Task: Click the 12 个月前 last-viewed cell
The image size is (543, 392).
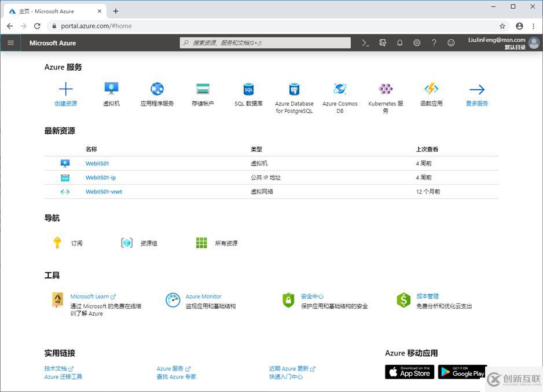Action: 428,192
